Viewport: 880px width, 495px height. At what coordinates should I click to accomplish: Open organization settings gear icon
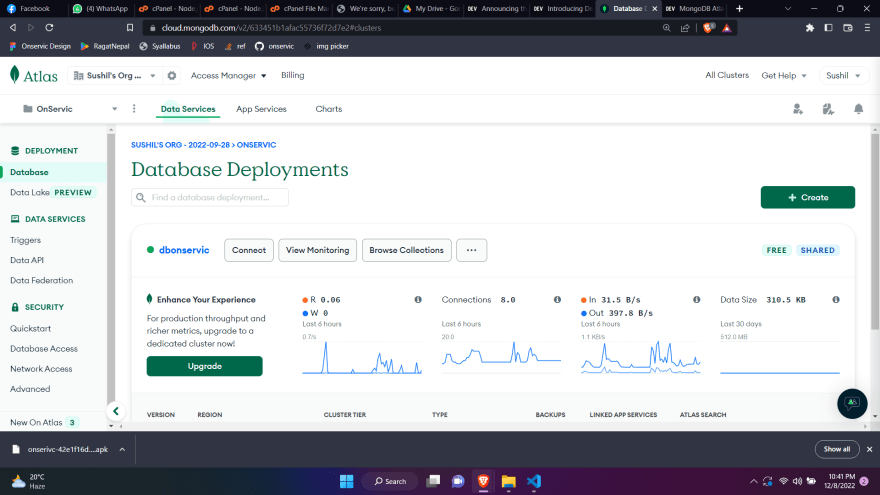[x=172, y=76]
